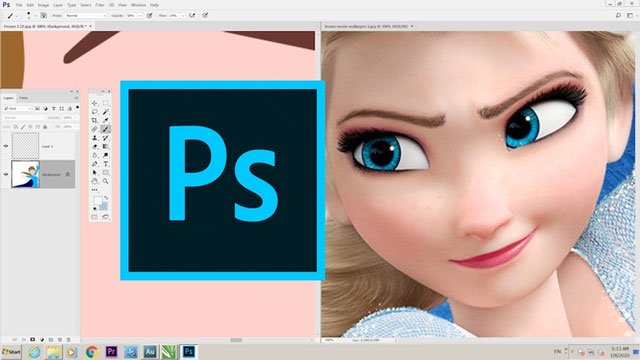Switch to the Paths tab
The image size is (640, 360).
click(24, 98)
